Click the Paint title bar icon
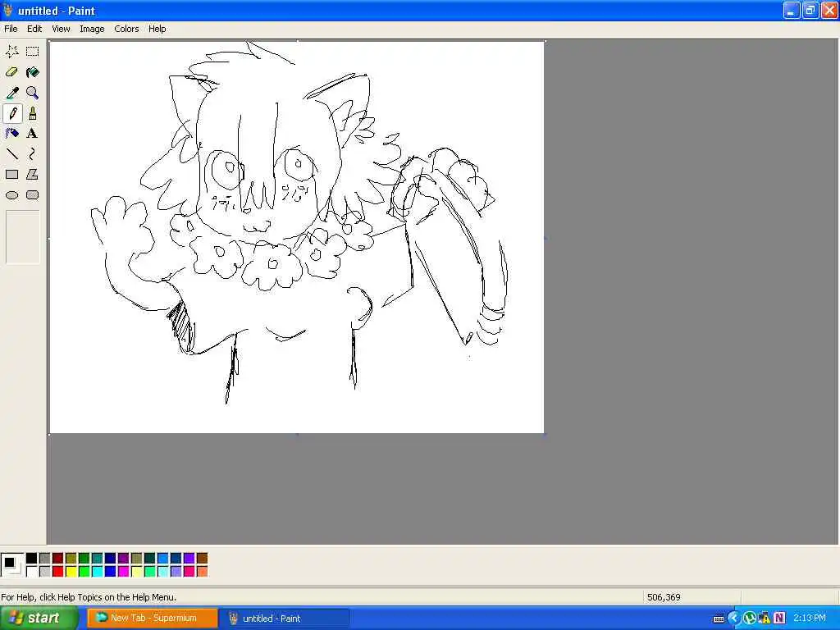Viewport: 840px width, 630px height. (8, 10)
